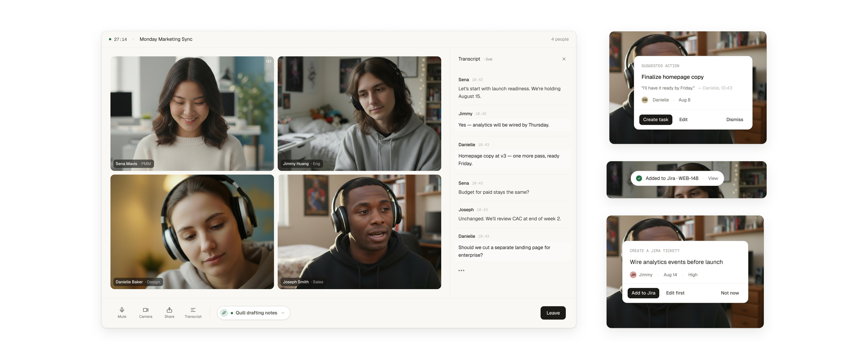The image size is (868, 361).
Task: Choose Not now on Jira ticket card
Action: click(x=730, y=293)
